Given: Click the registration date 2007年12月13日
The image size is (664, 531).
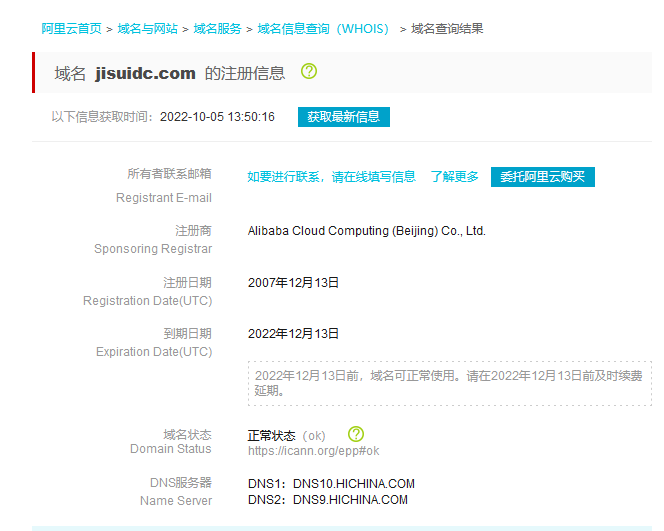Looking at the screenshot, I should 293,283.
